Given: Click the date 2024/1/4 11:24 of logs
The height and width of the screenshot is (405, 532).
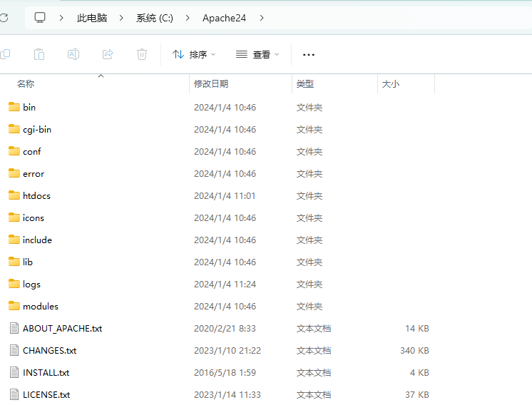Looking at the screenshot, I should coord(225,284).
